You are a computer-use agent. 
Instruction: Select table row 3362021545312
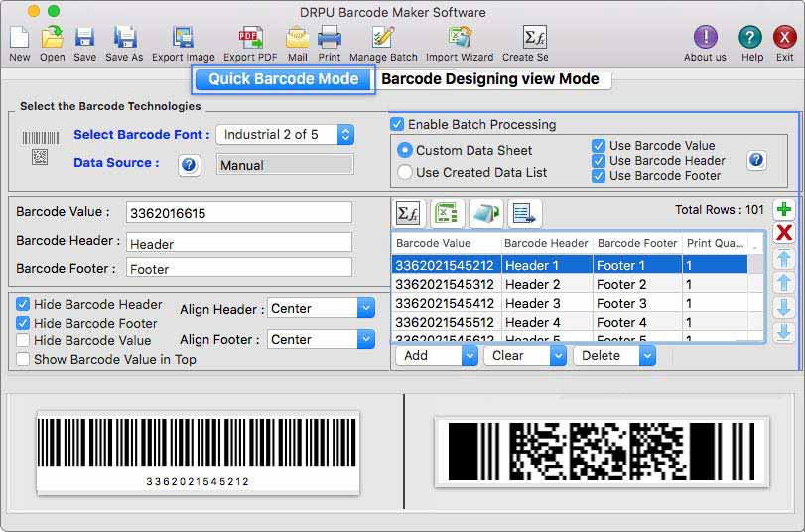[570, 284]
